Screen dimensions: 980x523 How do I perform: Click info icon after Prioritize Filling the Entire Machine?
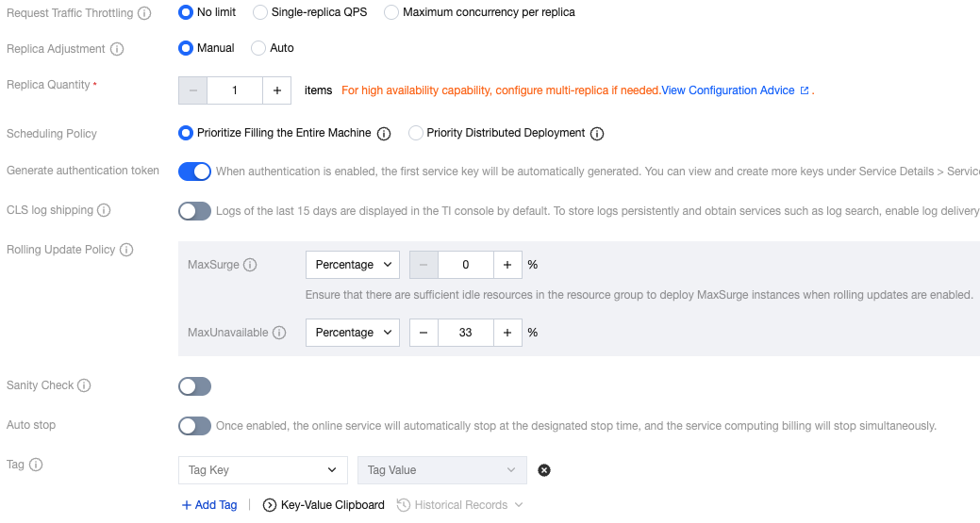pyautogui.click(x=384, y=134)
